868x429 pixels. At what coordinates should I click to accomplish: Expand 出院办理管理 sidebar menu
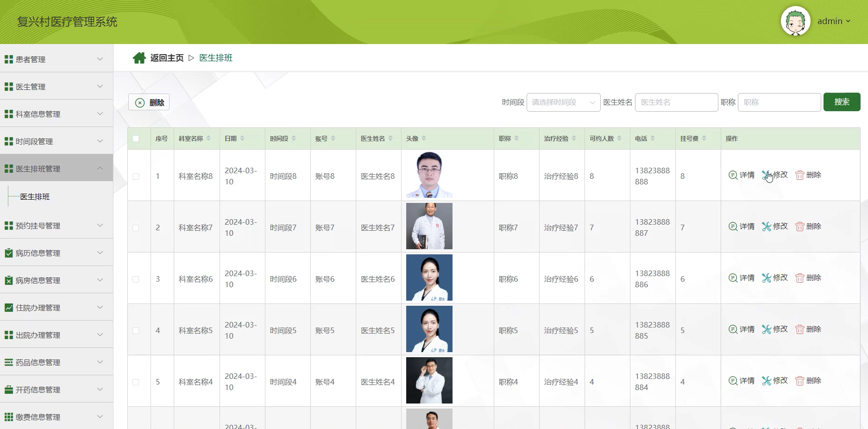tap(57, 334)
